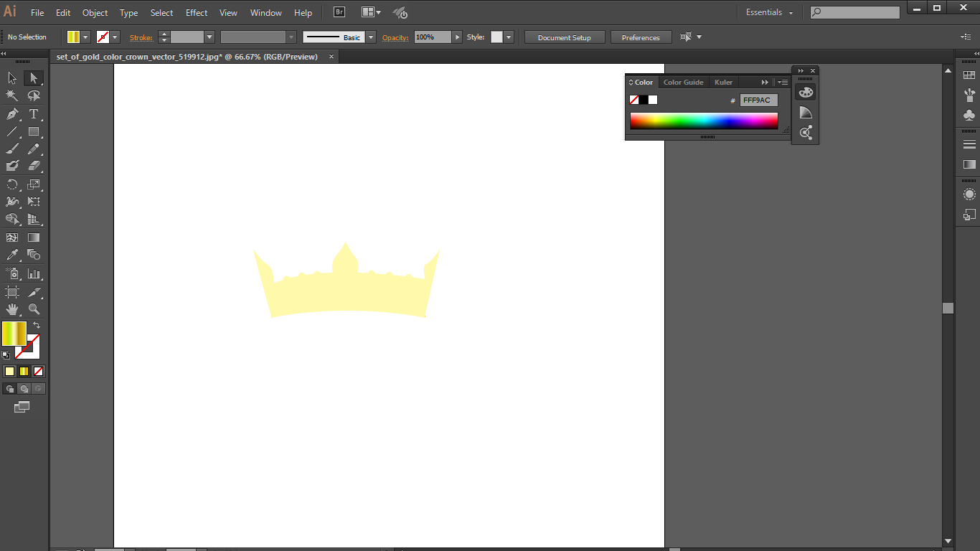
Task: Open Preferences from the control bar
Action: [x=641, y=37]
